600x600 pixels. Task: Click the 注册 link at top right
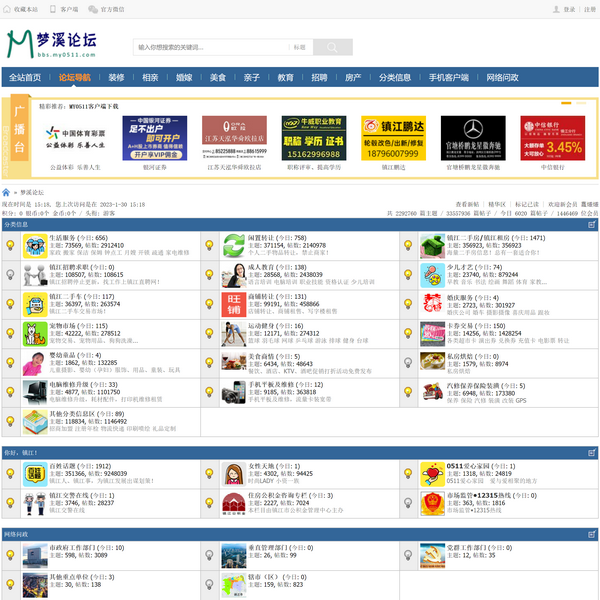tap(589, 9)
